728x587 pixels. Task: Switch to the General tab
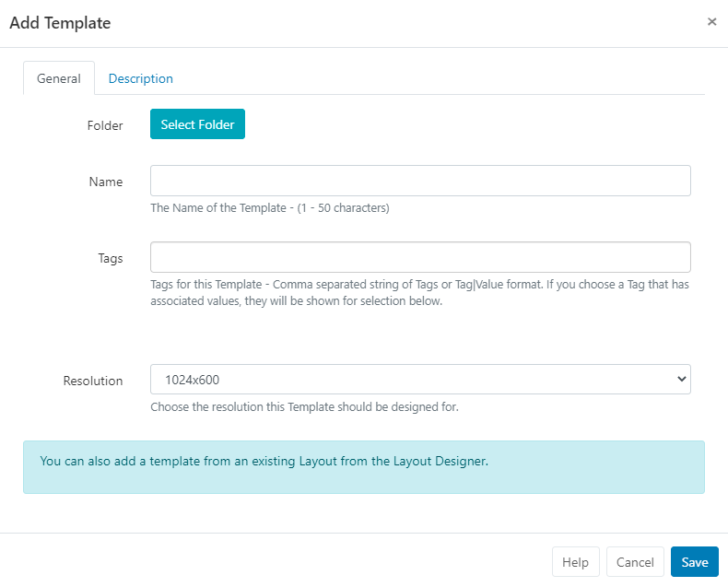59,78
